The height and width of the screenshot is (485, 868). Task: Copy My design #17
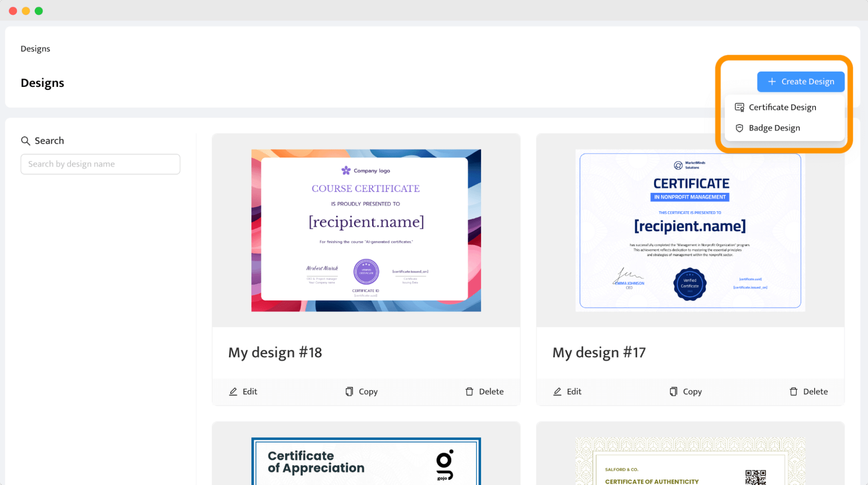click(x=685, y=392)
